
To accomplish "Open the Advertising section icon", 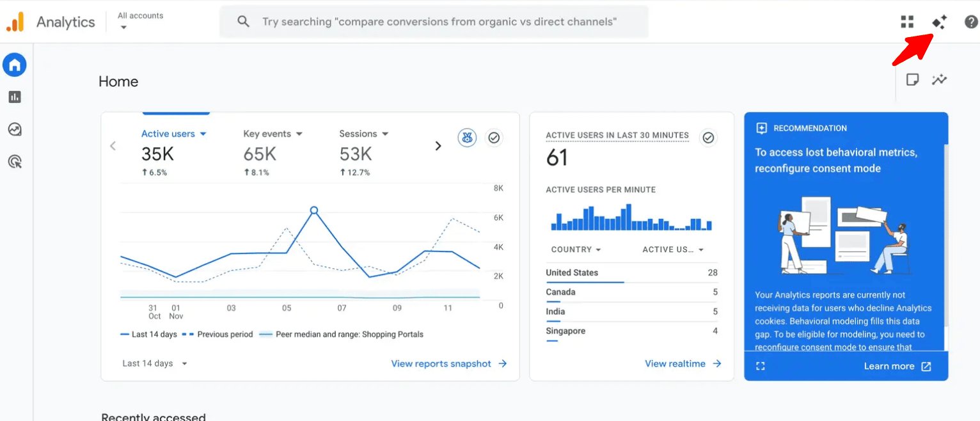I will point(14,161).
